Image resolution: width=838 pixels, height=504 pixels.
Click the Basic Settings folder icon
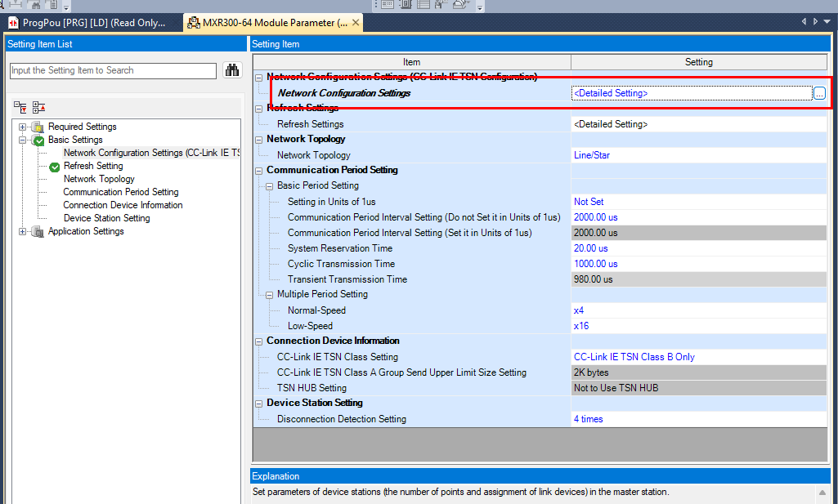(x=38, y=140)
